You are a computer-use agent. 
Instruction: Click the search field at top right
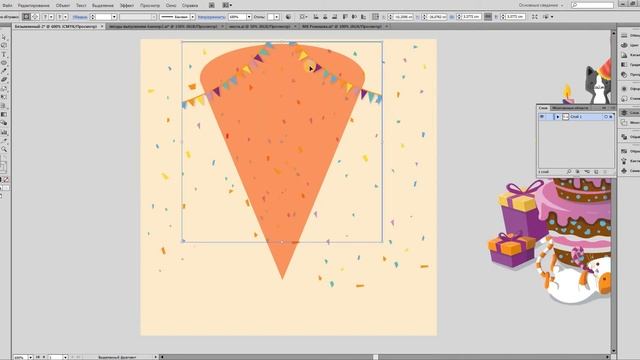pyautogui.click(x=592, y=5)
